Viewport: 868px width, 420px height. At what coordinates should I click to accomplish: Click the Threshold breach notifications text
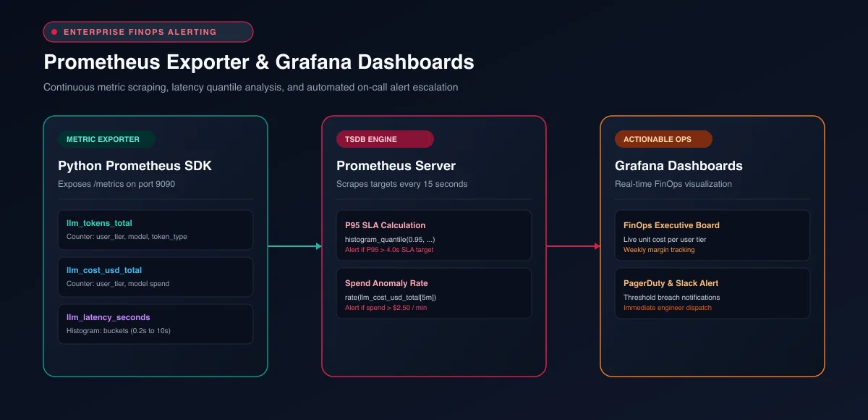(x=672, y=297)
